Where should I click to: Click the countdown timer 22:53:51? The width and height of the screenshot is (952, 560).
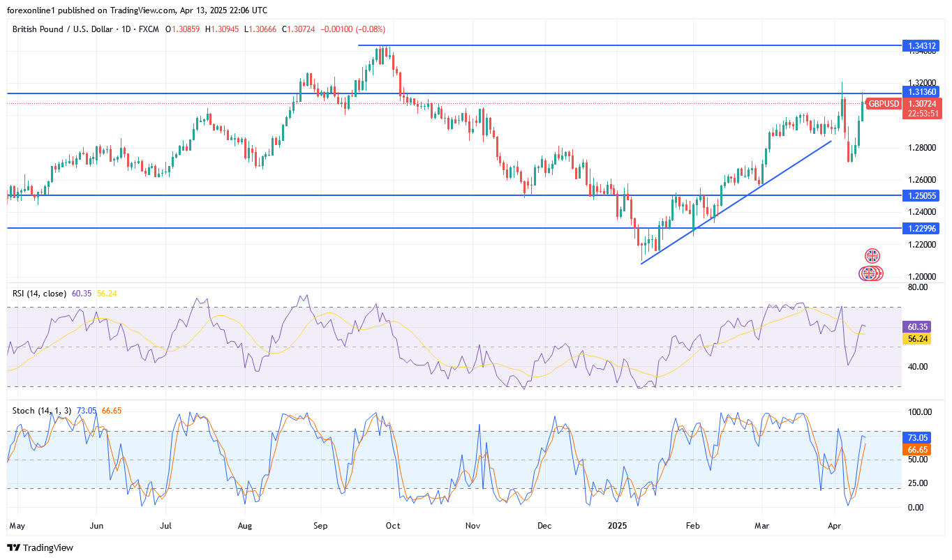point(921,114)
